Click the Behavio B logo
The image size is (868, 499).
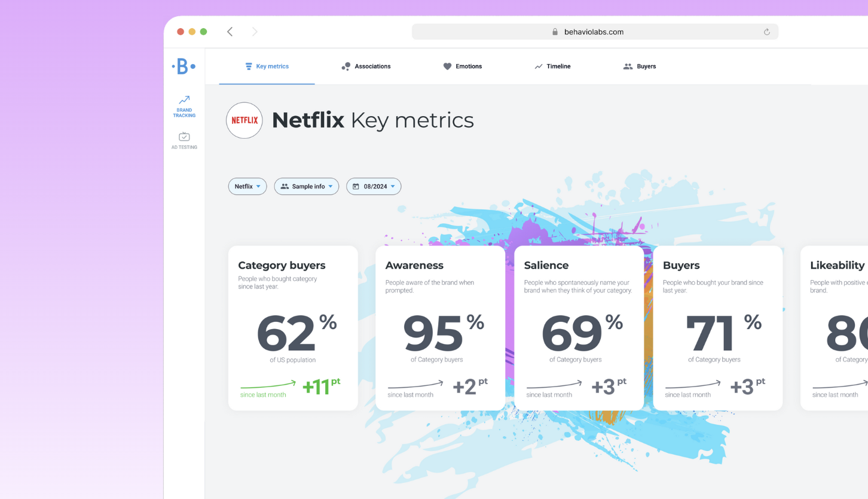click(184, 66)
